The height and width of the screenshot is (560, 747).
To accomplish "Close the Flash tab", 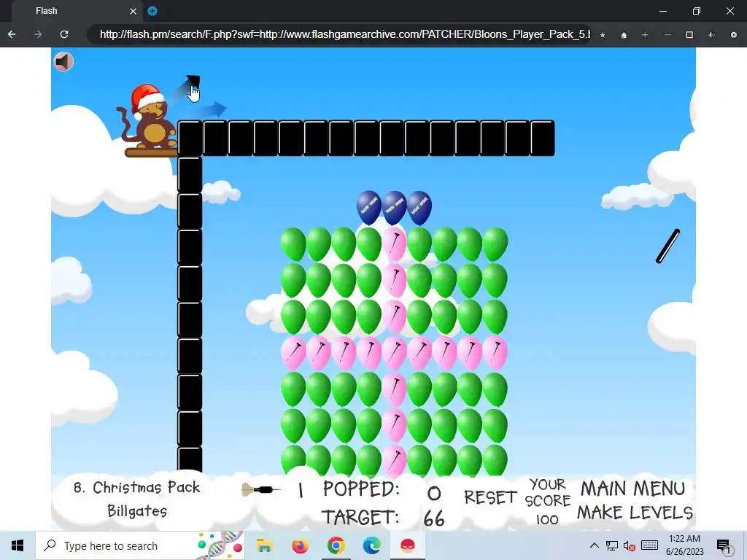I will tap(133, 11).
